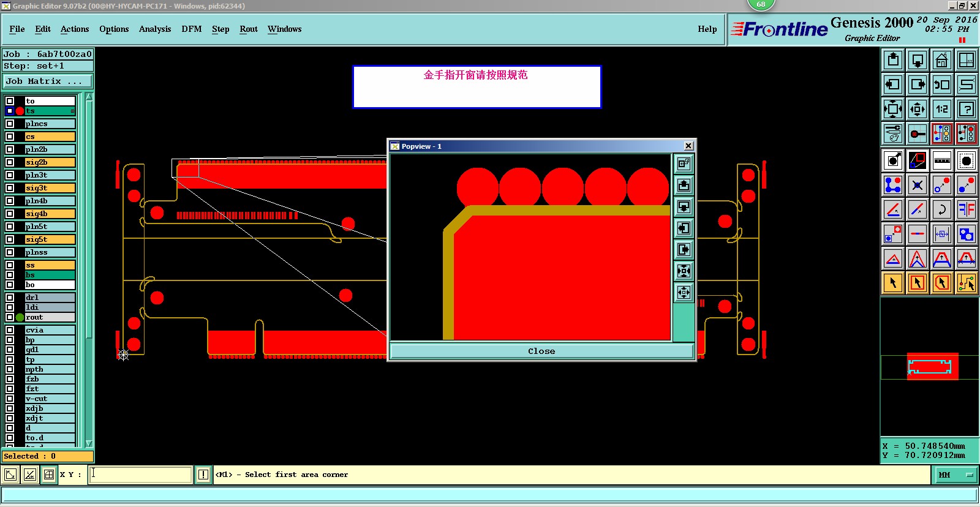Click the Popview pan up icon
Viewport: 980px width, 507px height.
(684, 185)
